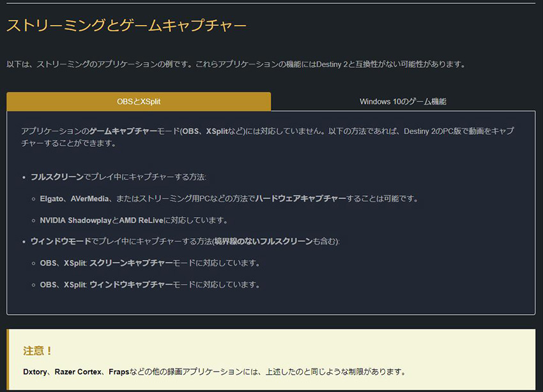Click the bold "フルスクリーン" bullet text
The image size is (543, 392).
coord(57,177)
